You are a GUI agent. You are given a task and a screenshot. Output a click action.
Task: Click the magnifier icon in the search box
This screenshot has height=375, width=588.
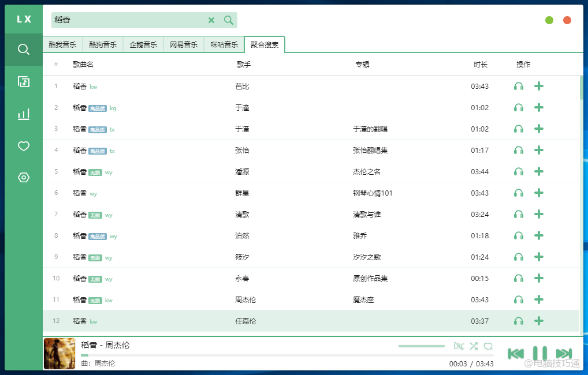pos(229,20)
